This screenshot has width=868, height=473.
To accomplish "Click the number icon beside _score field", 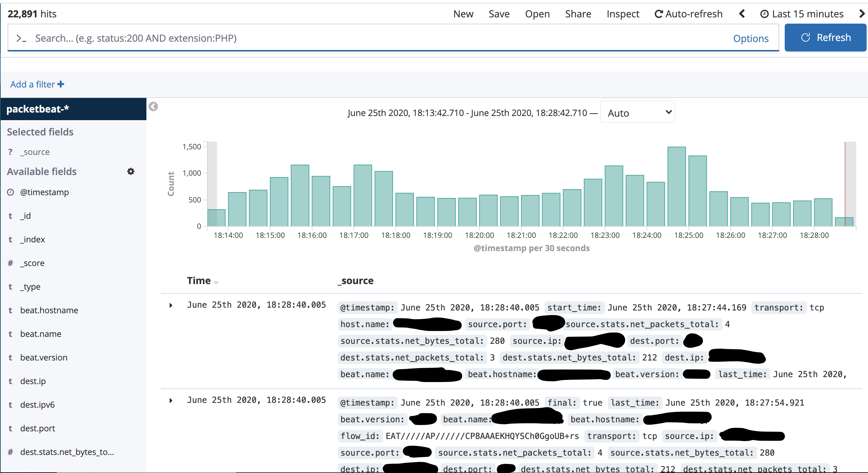I will (x=10, y=263).
